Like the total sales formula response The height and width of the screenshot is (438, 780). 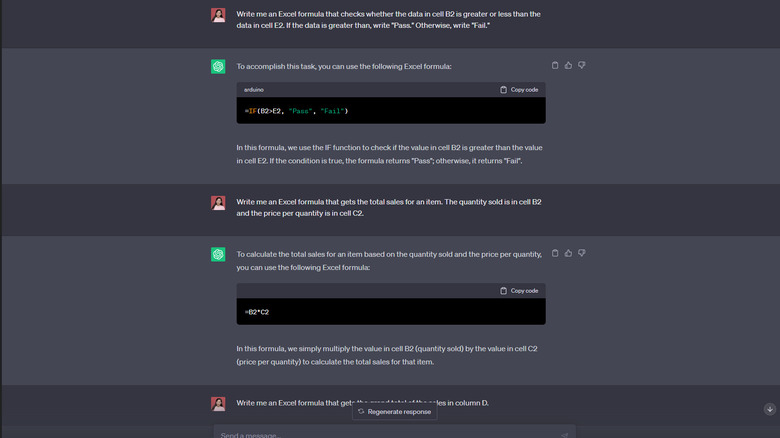click(x=568, y=254)
